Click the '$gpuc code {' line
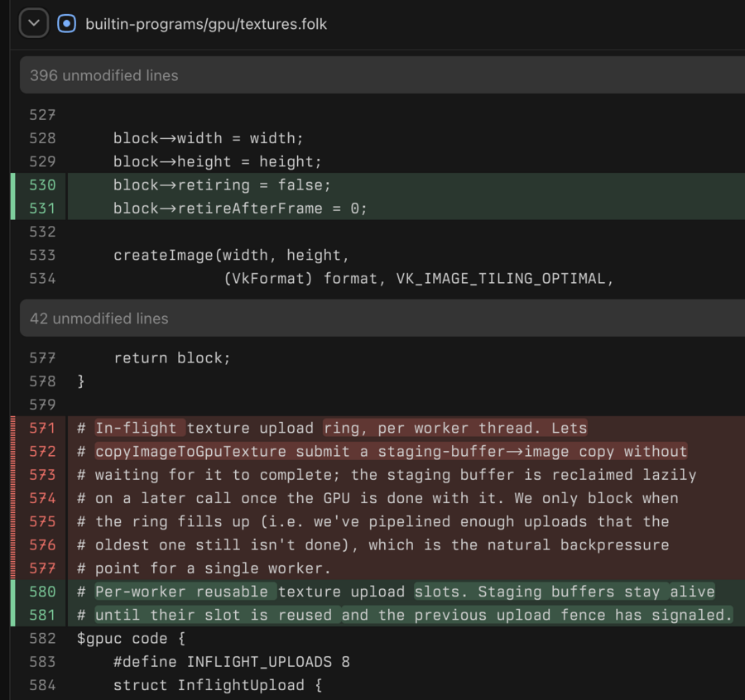The width and height of the screenshot is (745, 700). [x=131, y=638]
